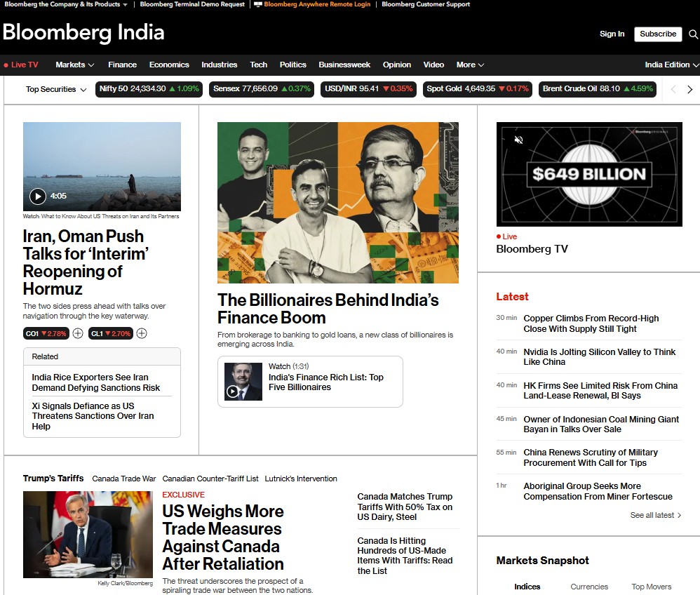Open Canada Matches Trump Tariffs story
This screenshot has width=700, height=595.
(405, 507)
